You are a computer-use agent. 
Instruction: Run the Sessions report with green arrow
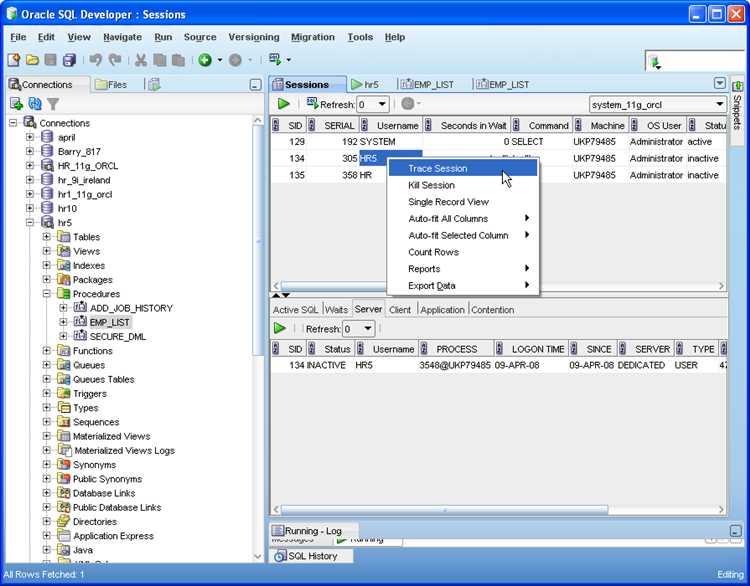pos(284,104)
